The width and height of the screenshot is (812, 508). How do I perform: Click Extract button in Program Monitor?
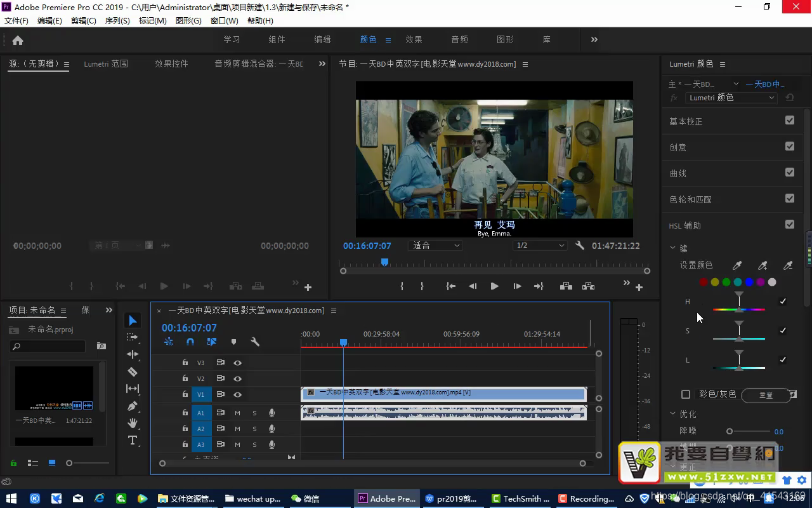pos(588,286)
